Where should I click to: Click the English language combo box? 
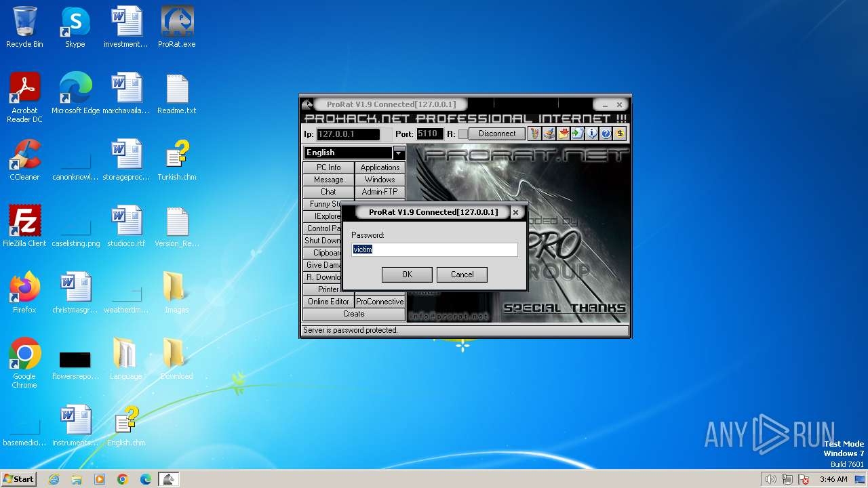click(x=355, y=153)
